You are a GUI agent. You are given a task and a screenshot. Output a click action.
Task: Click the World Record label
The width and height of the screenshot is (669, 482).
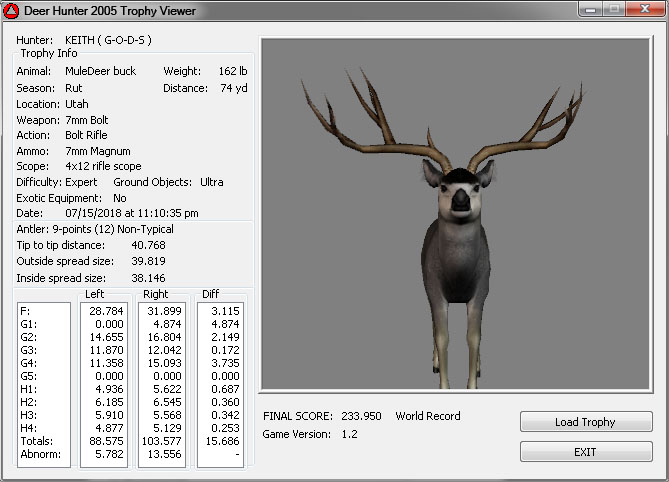pos(429,416)
